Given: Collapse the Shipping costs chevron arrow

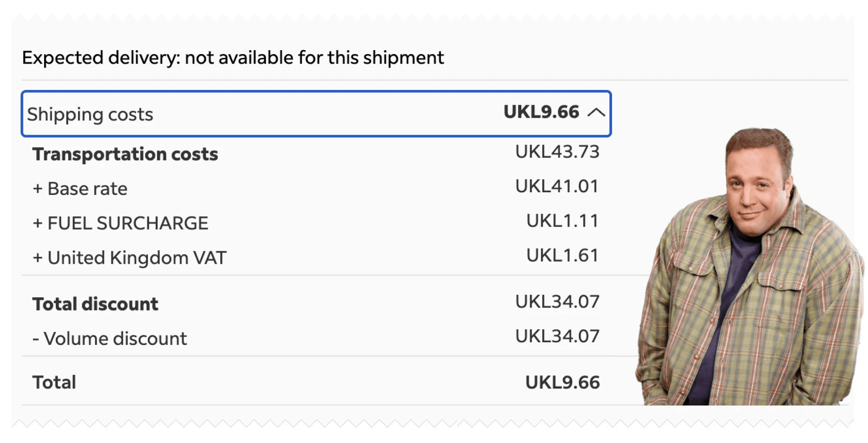Looking at the screenshot, I should [596, 113].
